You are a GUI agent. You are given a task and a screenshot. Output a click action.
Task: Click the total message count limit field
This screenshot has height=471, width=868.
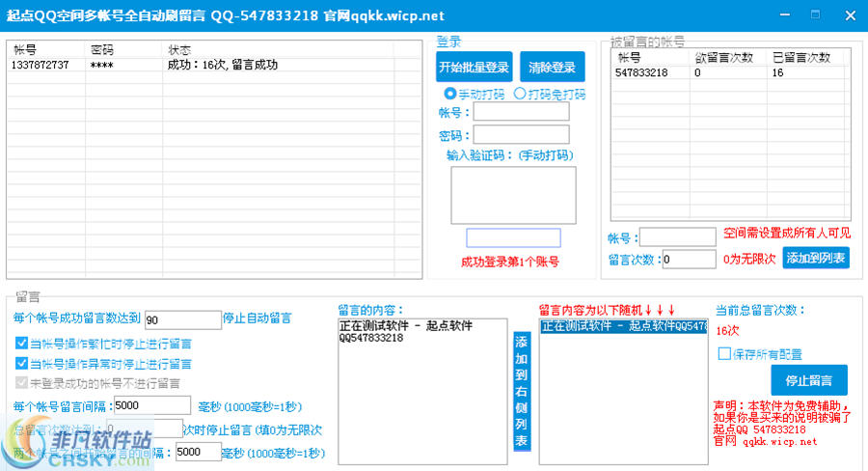tap(144, 429)
